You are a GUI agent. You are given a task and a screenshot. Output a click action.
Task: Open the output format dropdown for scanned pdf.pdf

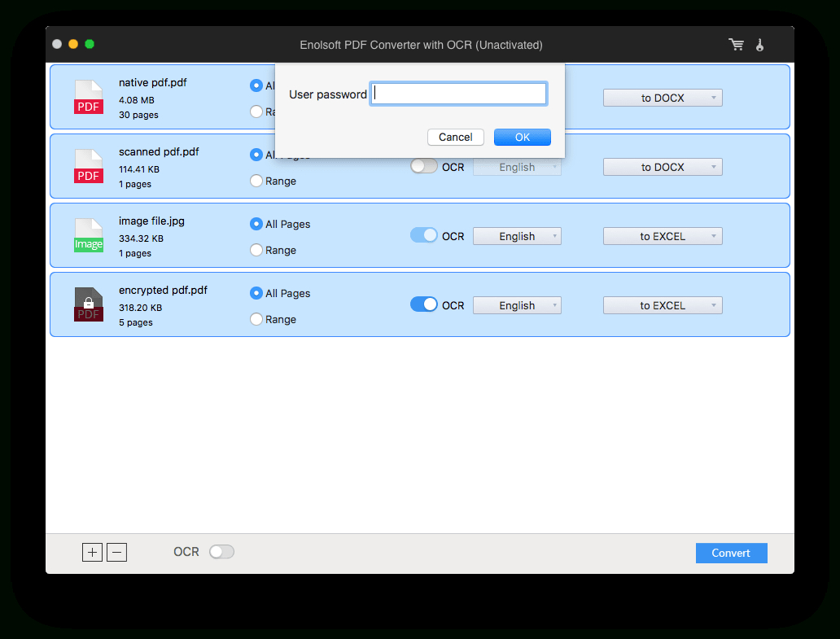tap(663, 166)
